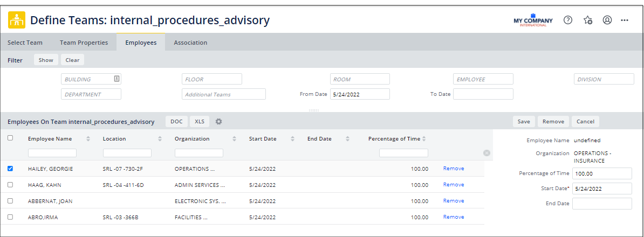The width and height of the screenshot is (644, 237).
Task: Open the Association tab
Action: (x=190, y=43)
